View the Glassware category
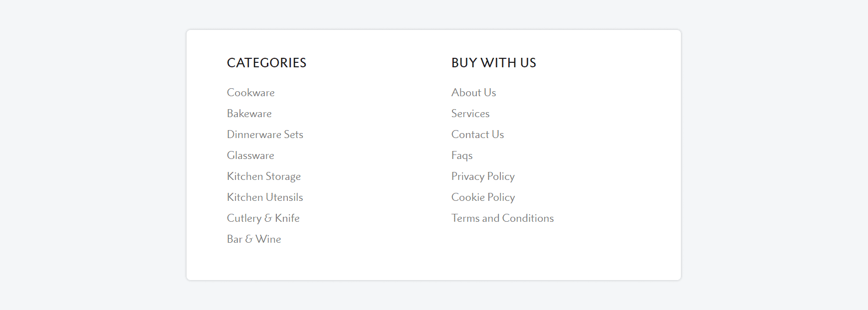Image resolution: width=868 pixels, height=310 pixels. [250, 155]
